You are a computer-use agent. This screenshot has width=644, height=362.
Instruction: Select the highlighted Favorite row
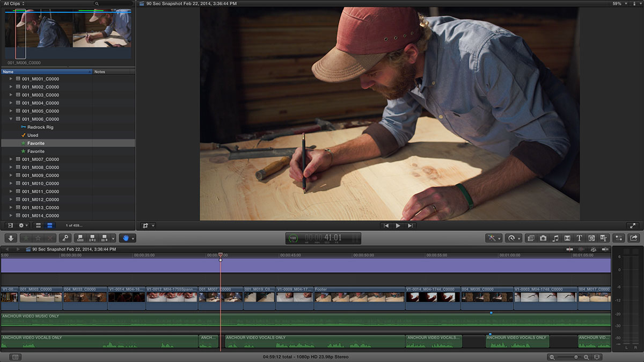pyautogui.click(x=68, y=143)
